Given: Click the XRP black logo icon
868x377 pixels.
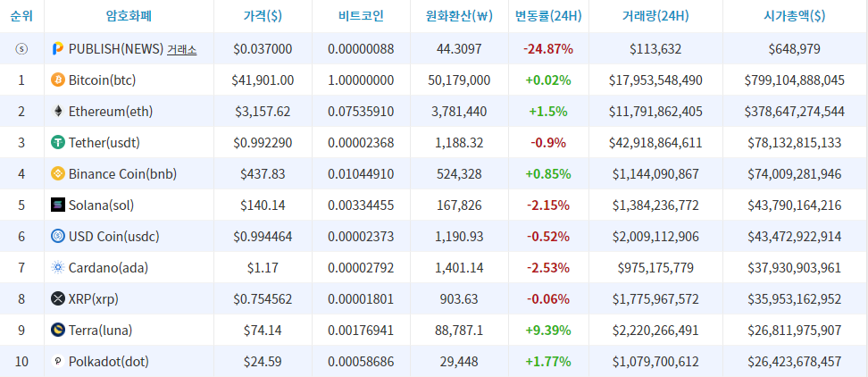Looking at the screenshot, I should (x=57, y=299).
